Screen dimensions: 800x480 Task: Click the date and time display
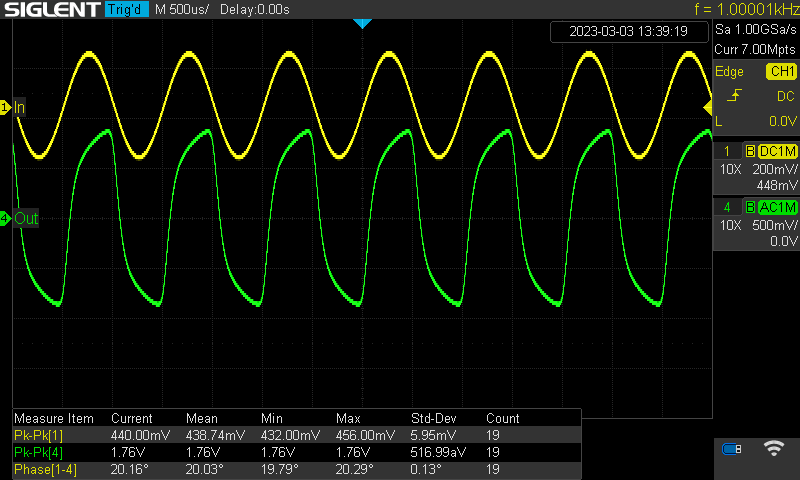point(628,31)
